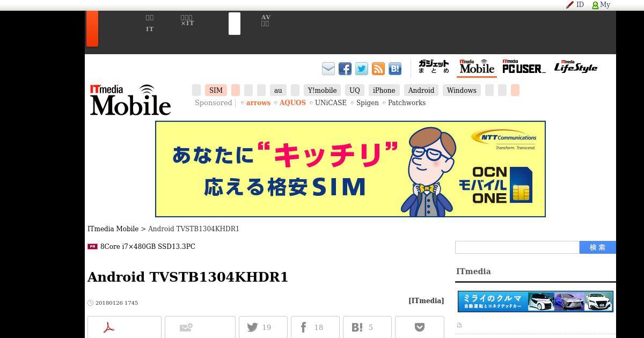The width and height of the screenshot is (644, 338).
Task: Click the AV item in dark top nav
Action: click(x=266, y=18)
